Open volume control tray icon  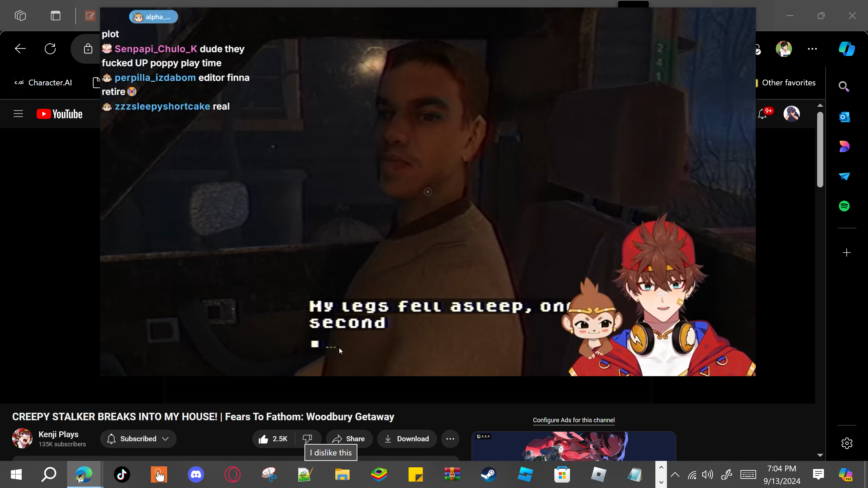pyautogui.click(x=708, y=474)
